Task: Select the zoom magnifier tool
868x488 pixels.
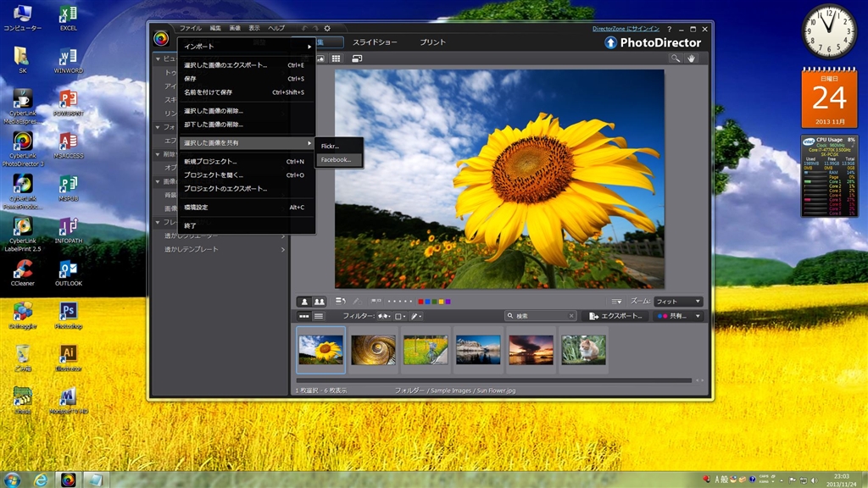Action: (x=676, y=58)
